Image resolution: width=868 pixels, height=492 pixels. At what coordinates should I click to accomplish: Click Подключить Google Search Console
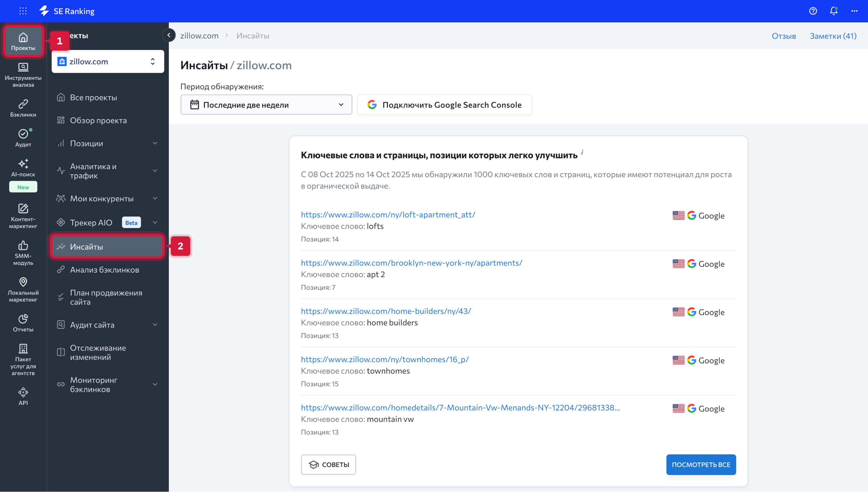[444, 104]
